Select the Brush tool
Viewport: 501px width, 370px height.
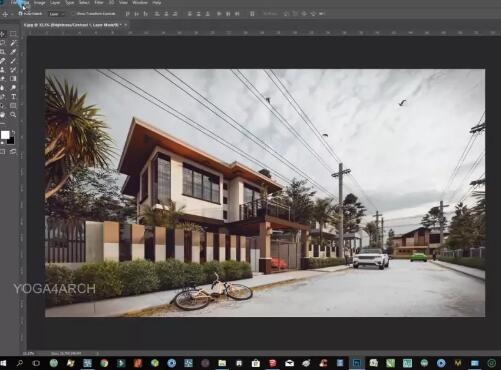coord(13,61)
